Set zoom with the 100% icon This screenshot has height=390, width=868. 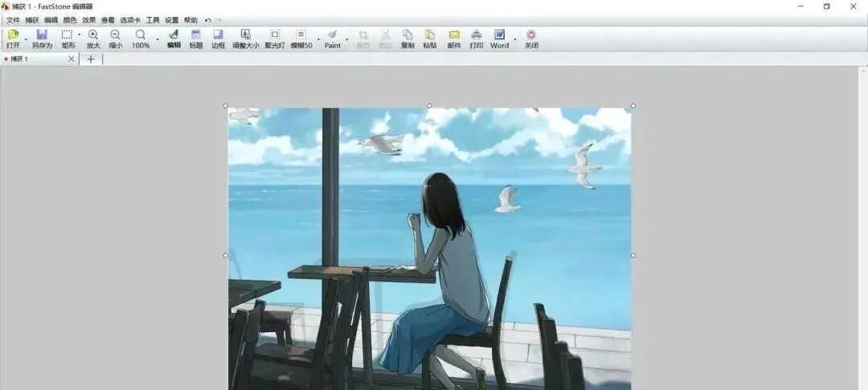coord(141,39)
